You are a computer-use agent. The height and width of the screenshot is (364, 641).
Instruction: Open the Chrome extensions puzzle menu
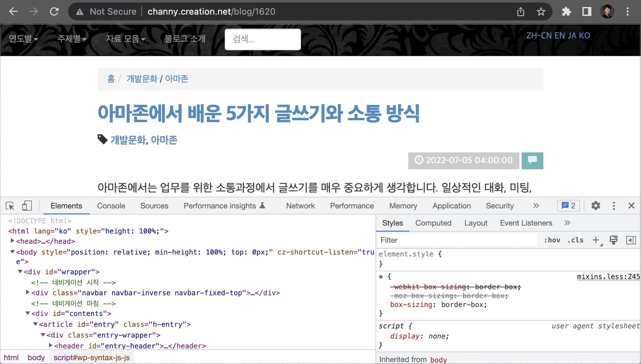566,12
